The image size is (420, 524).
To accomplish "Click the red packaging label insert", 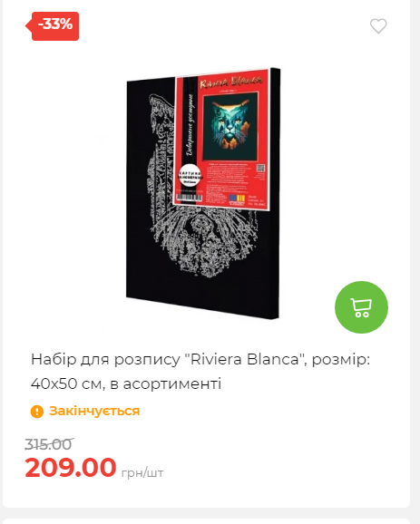I will pos(222,141).
